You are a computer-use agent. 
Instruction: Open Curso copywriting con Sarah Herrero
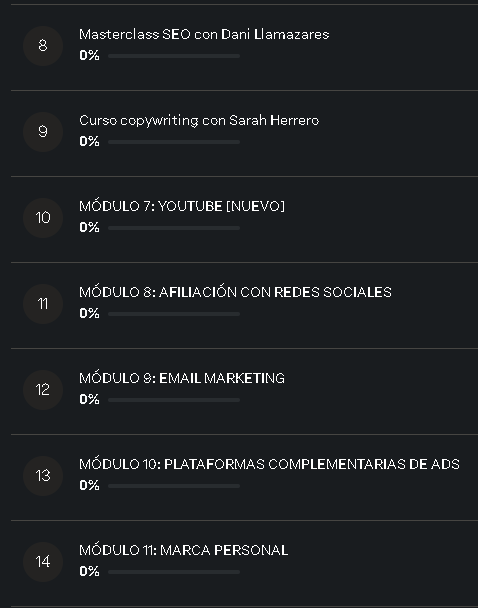[x=199, y=121]
